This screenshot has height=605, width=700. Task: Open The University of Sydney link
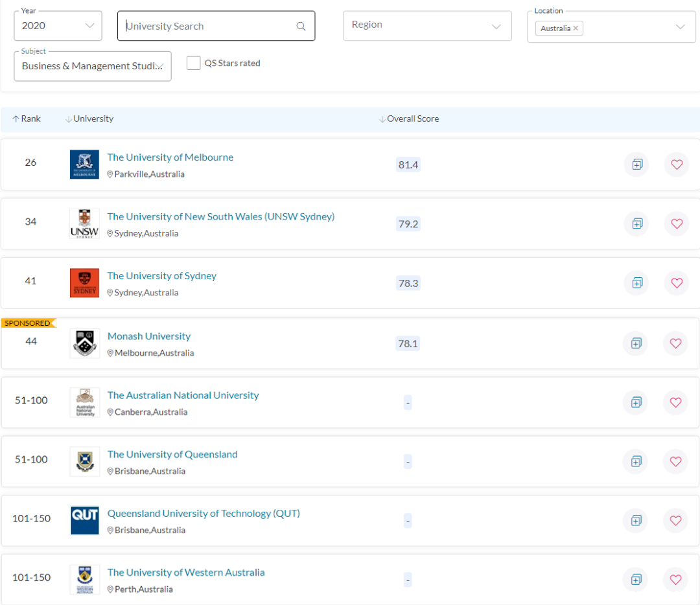point(161,276)
